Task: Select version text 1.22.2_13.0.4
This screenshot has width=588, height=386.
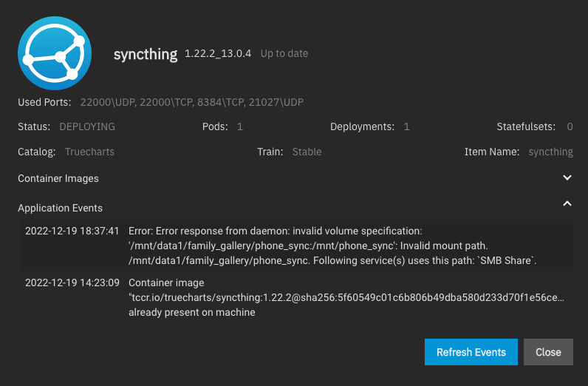Action: [x=218, y=53]
